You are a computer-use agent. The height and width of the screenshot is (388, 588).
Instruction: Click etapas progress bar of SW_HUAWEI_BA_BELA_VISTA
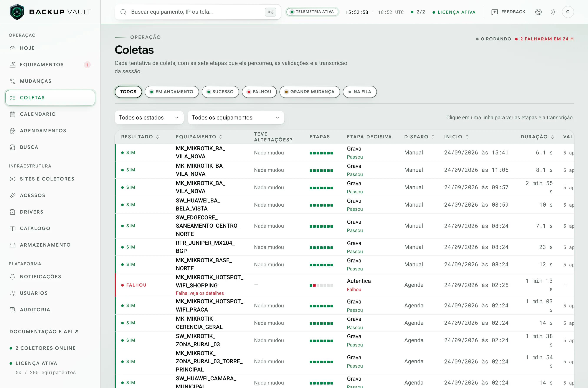pyautogui.click(x=321, y=205)
